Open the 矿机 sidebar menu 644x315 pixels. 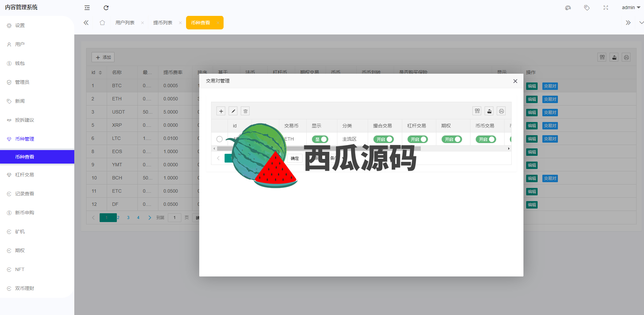click(x=37, y=232)
